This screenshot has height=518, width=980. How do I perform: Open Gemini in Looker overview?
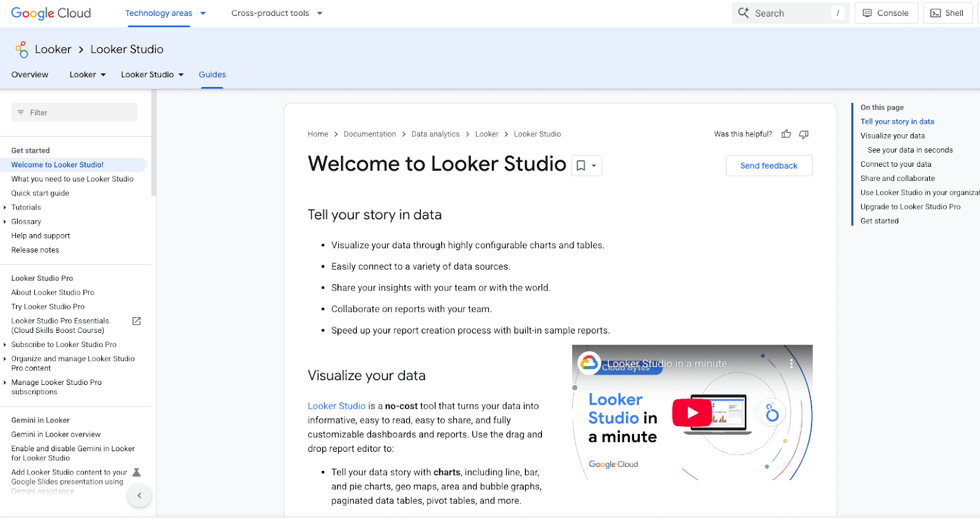[56, 435]
